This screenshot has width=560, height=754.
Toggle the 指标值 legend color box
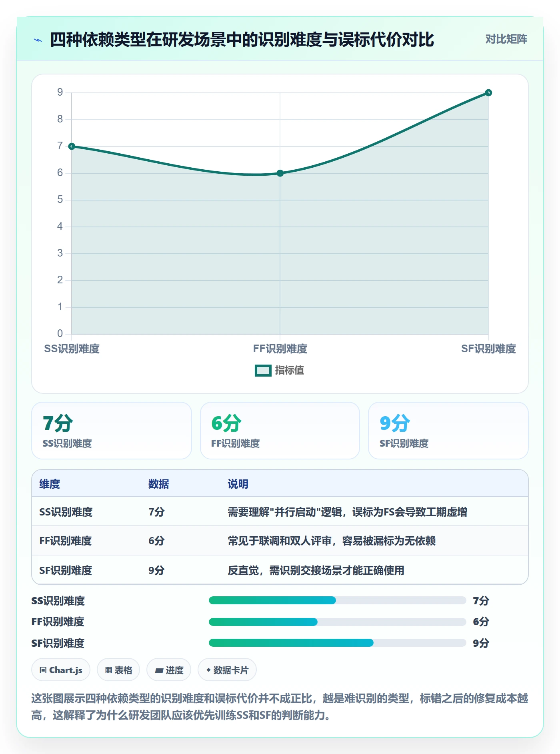click(263, 371)
